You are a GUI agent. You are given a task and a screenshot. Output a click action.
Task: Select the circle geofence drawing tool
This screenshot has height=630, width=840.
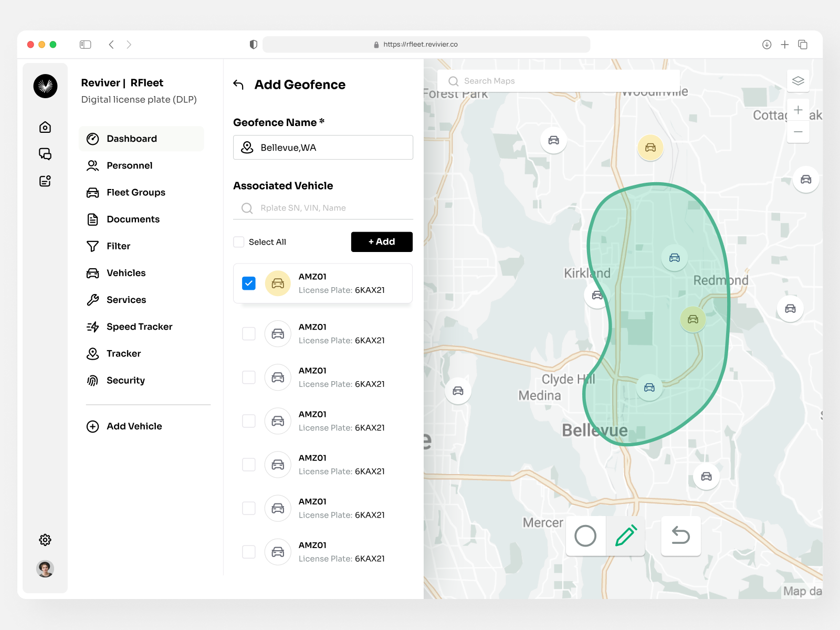pyautogui.click(x=585, y=536)
